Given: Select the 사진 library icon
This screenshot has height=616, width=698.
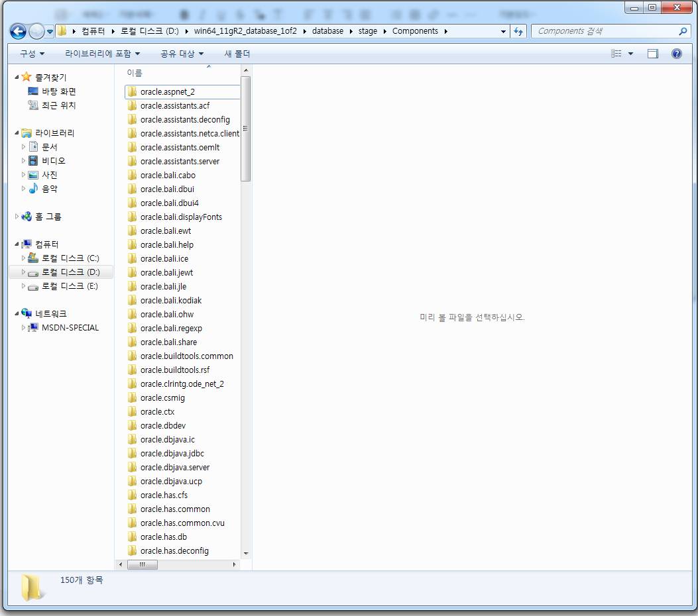Looking at the screenshot, I should point(33,175).
